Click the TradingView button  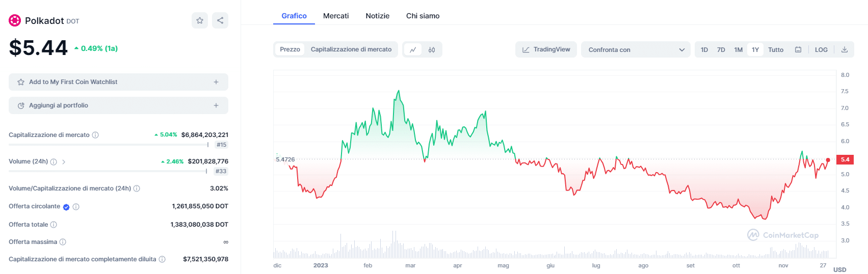pos(546,49)
